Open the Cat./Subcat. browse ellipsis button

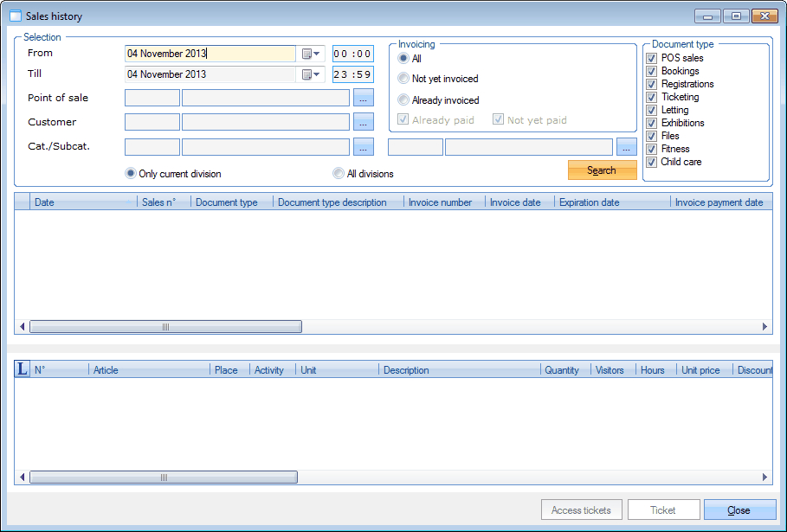(364, 147)
